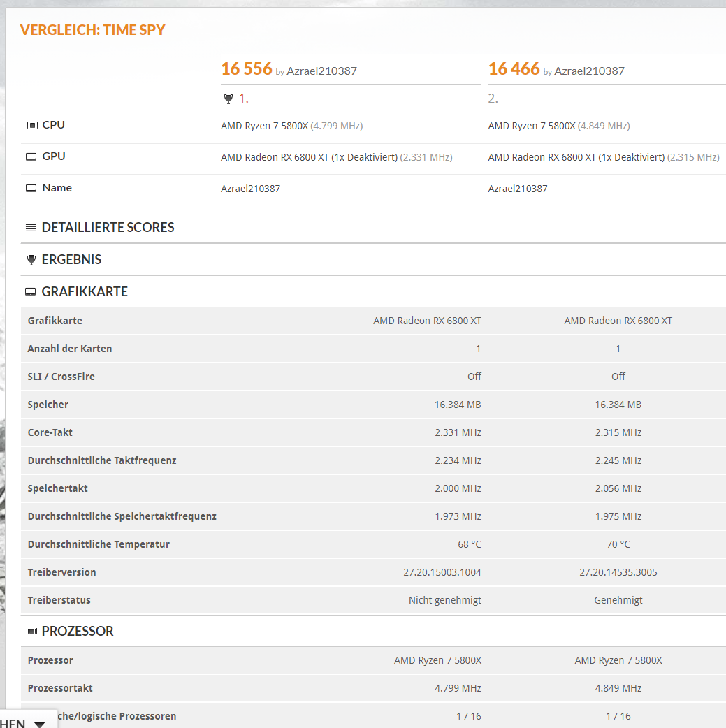Click Prozessortakt value 4.849 MHz
This screenshot has height=728, width=726.
pos(618,689)
